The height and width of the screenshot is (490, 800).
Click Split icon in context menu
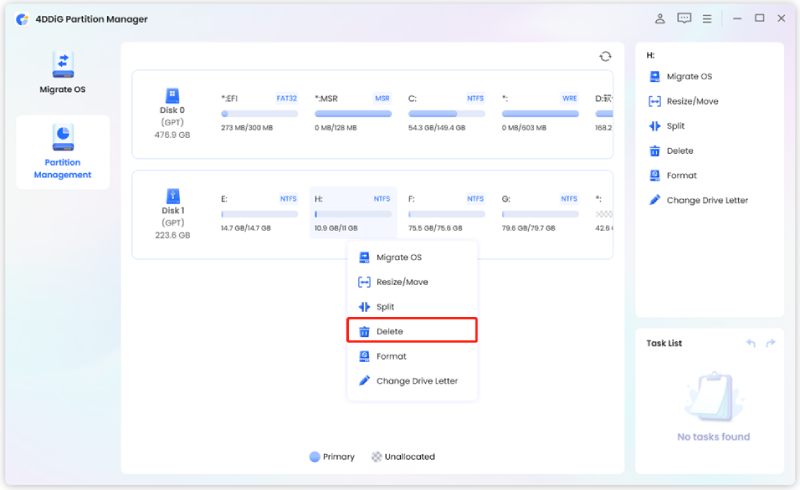point(364,307)
